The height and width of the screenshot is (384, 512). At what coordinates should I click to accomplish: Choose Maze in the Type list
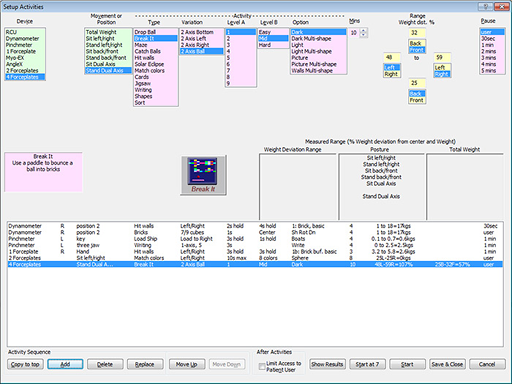pos(141,45)
